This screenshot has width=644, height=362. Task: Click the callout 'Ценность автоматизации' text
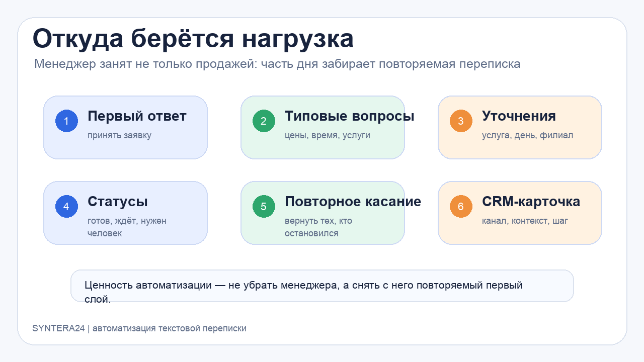tap(304, 292)
